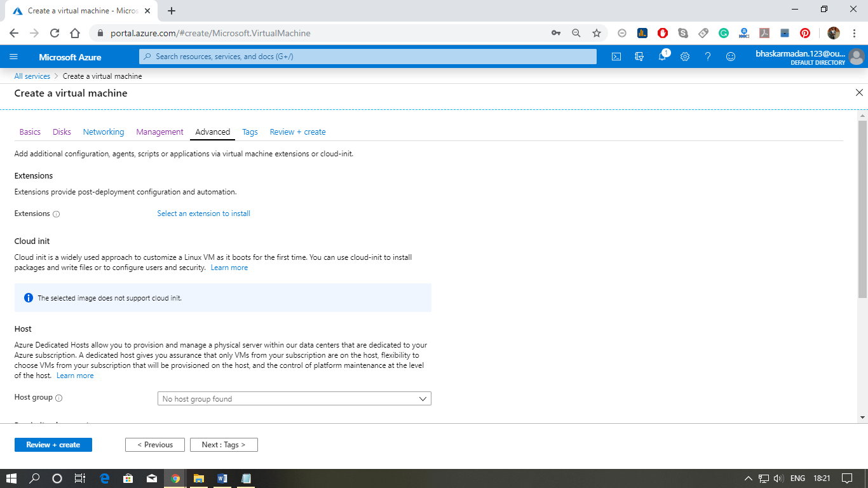The image size is (868, 488).
Task: Send a smiley feedback
Action: coord(731,56)
